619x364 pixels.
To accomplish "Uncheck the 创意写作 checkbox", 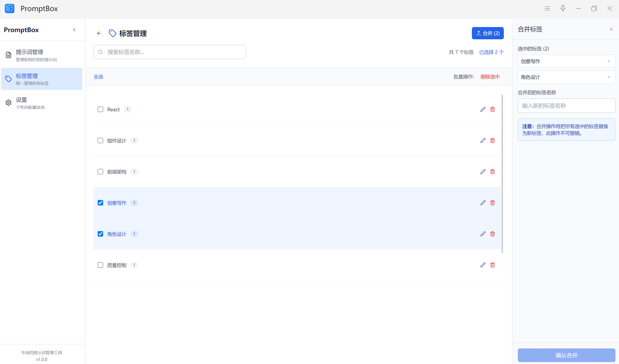I will [x=100, y=203].
